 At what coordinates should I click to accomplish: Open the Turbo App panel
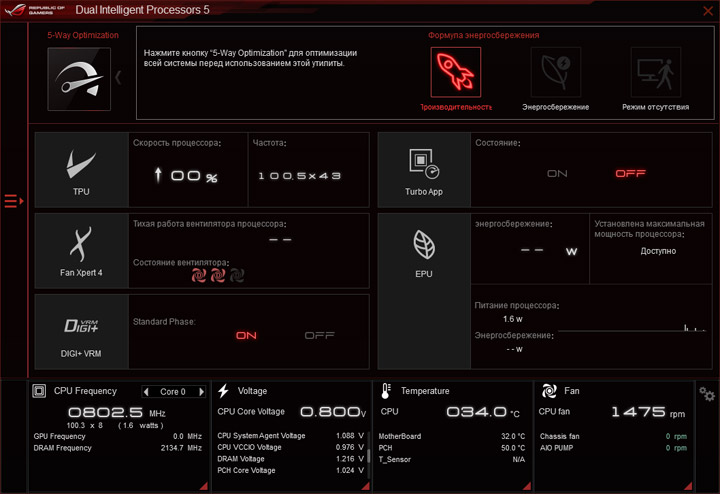pos(424,170)
